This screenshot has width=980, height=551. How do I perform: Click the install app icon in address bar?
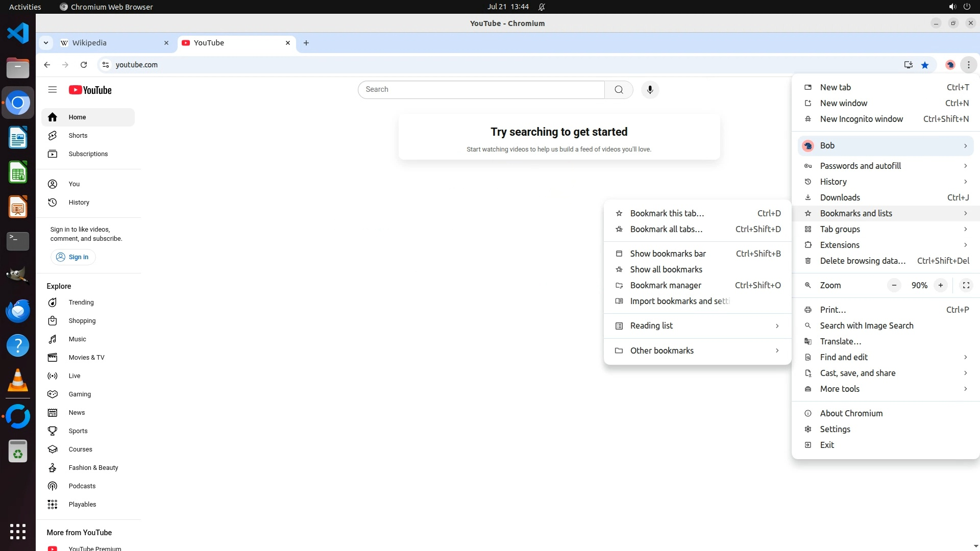[x=908, y=65]
